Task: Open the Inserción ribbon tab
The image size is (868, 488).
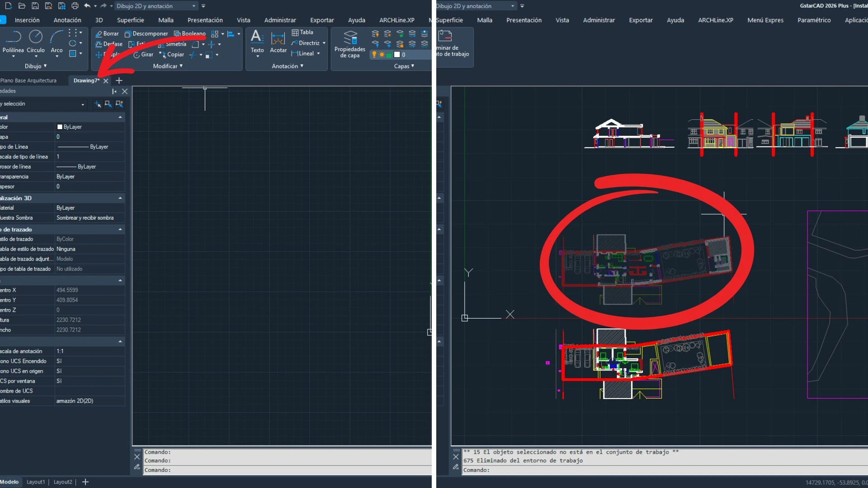Action: click(27, 20)
